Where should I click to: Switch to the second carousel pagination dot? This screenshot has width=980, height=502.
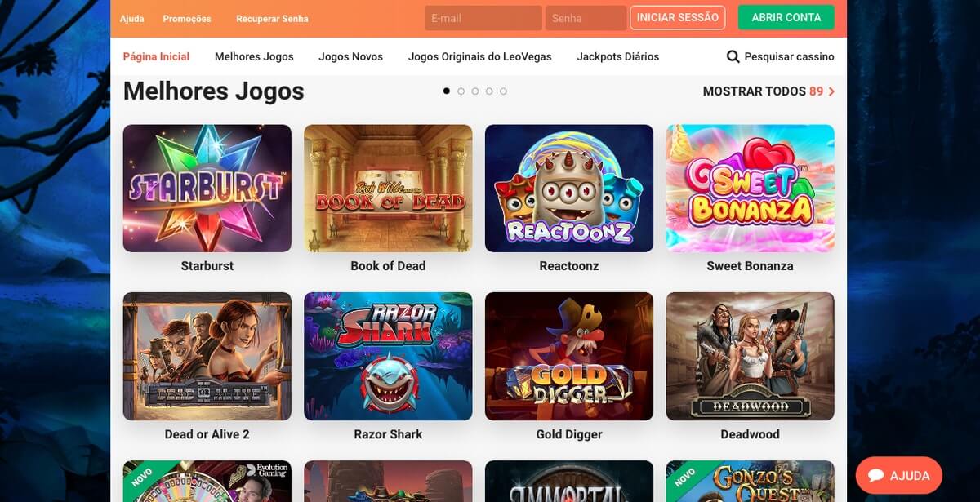tap(461, 91)
